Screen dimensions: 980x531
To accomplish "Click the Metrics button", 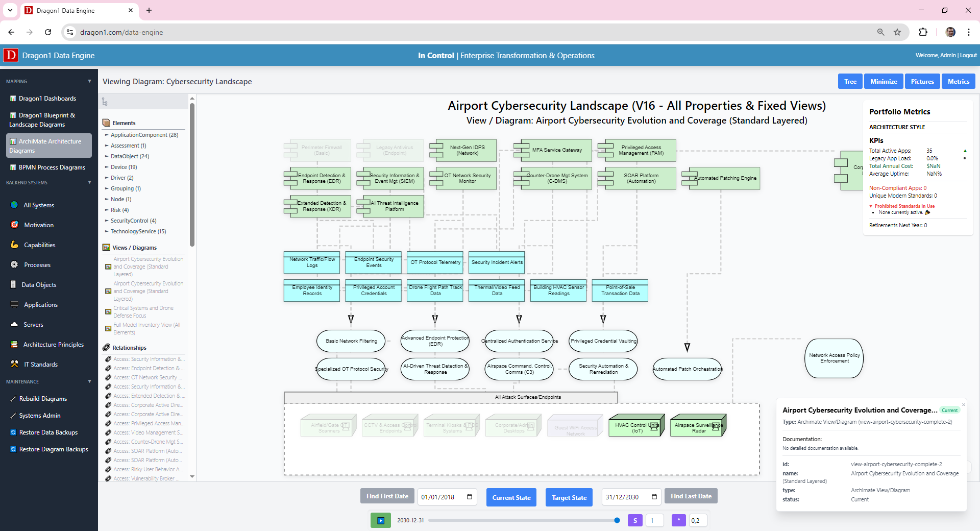I will click(958, 82).
